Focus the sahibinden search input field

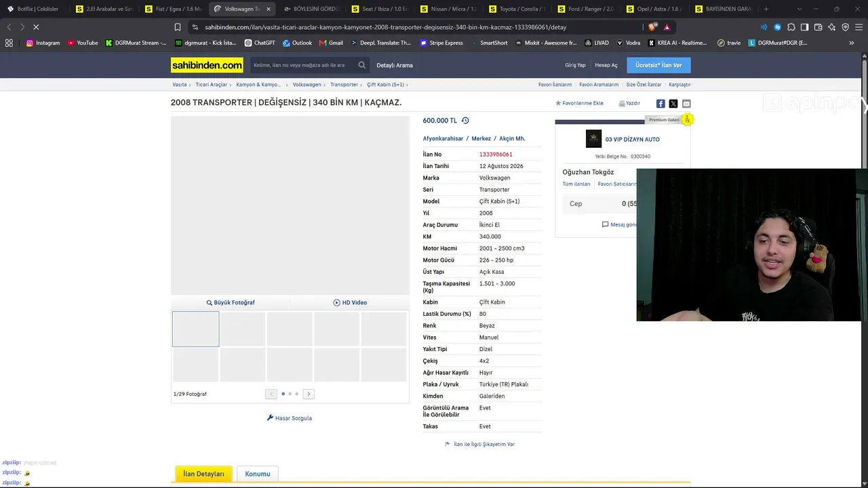pos(302,65)
